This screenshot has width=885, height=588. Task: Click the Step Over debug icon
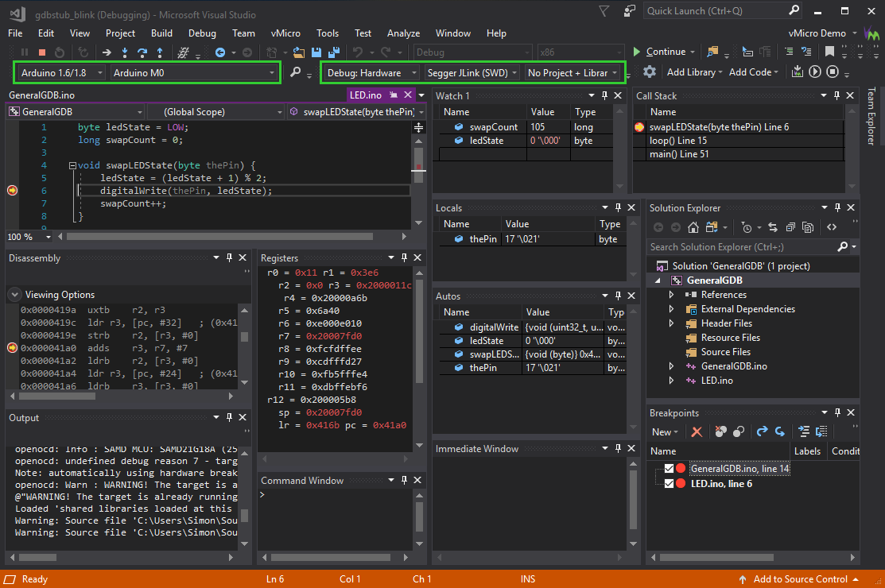[142, 52]
